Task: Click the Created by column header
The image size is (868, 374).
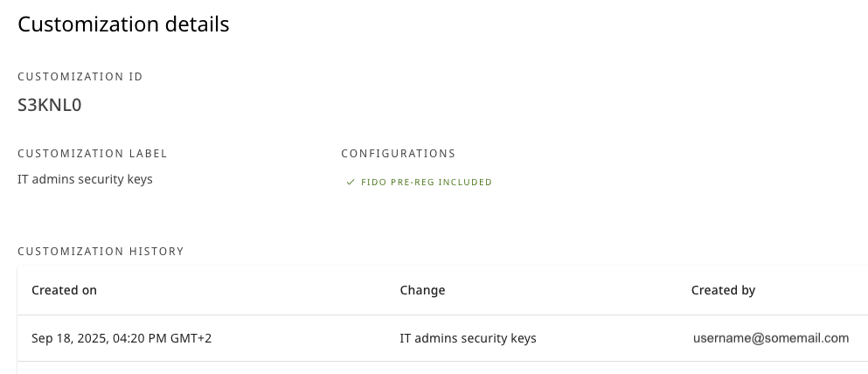Action: pyautogui.click(x=723, y=290)
